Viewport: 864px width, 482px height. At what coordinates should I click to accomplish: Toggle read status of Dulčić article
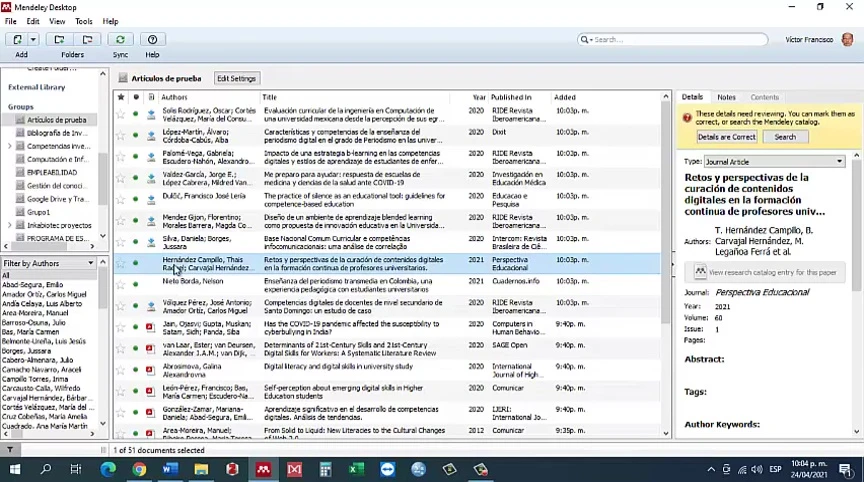[136, 199]
